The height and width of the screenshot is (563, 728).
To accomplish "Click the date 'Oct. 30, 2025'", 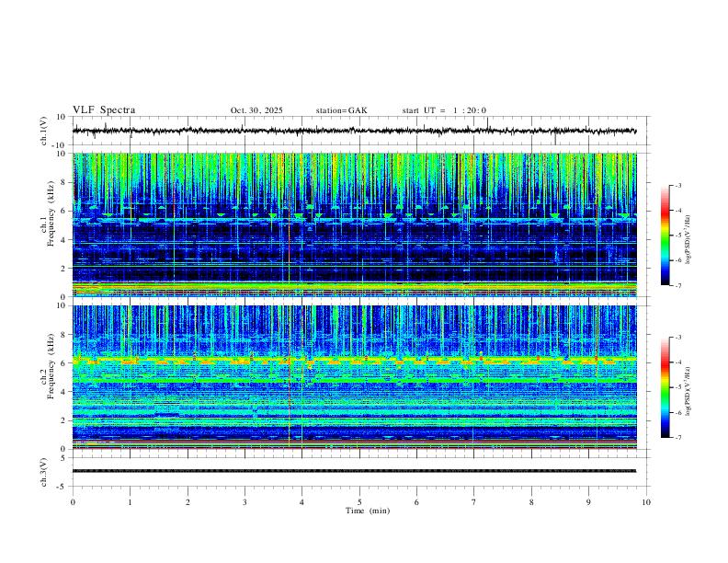I will (256, 110).
